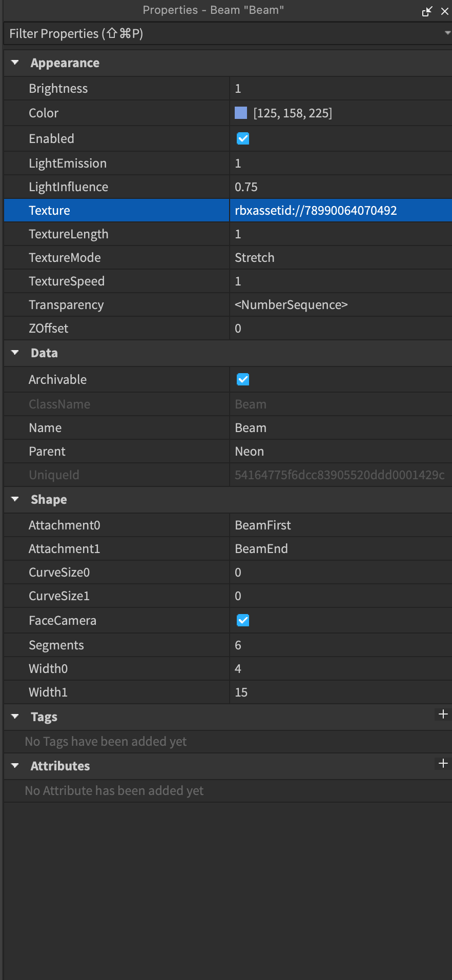Close the Properties panel

tap(445, 11)
